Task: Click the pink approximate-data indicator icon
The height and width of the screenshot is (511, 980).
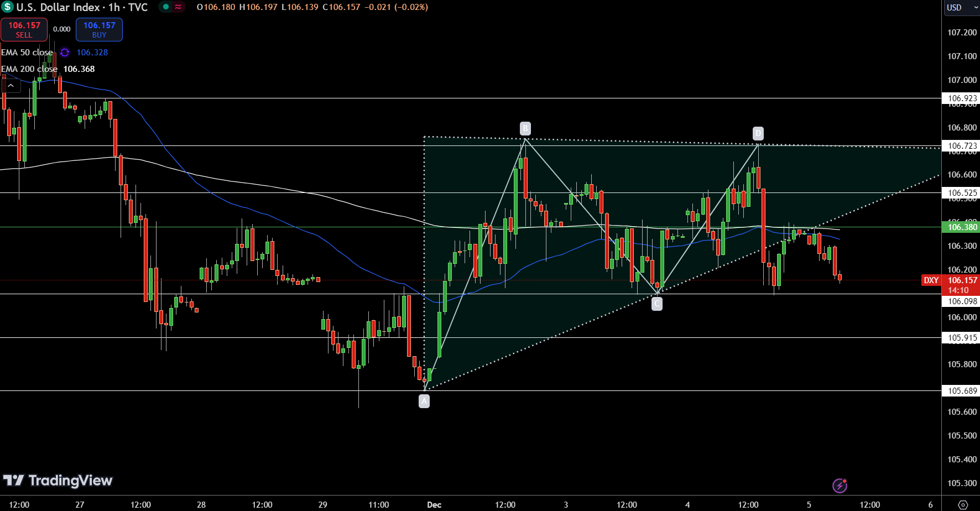Action: click(178, 7)
